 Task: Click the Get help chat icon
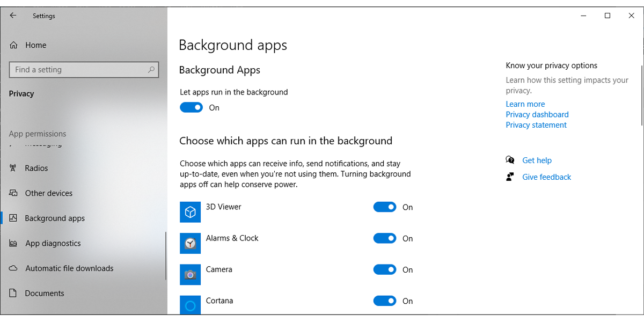pyautogui.click(x=510, y=160)
